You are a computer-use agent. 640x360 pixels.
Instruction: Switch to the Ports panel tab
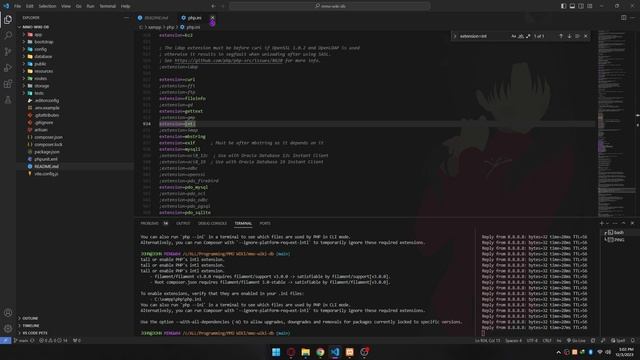tap(265, 224)
